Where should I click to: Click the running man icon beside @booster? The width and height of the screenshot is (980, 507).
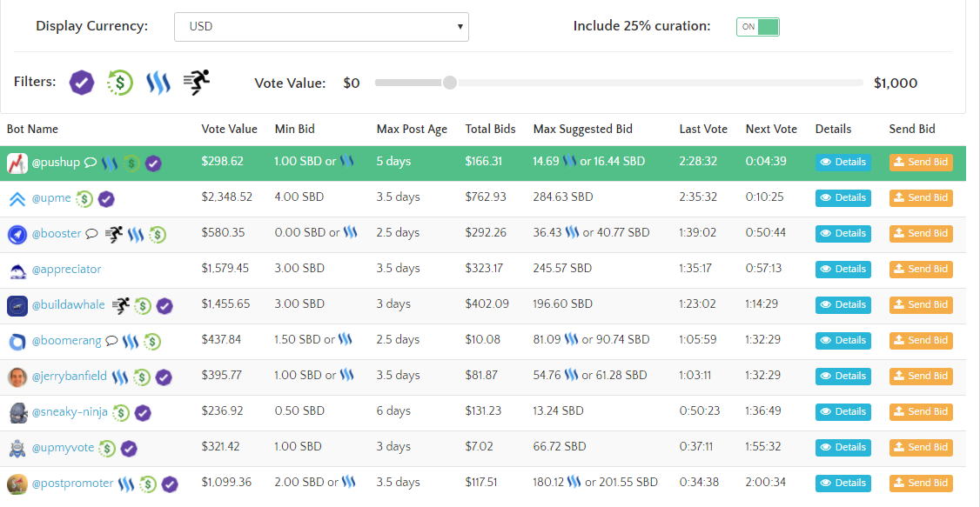(x=114, y=234)
